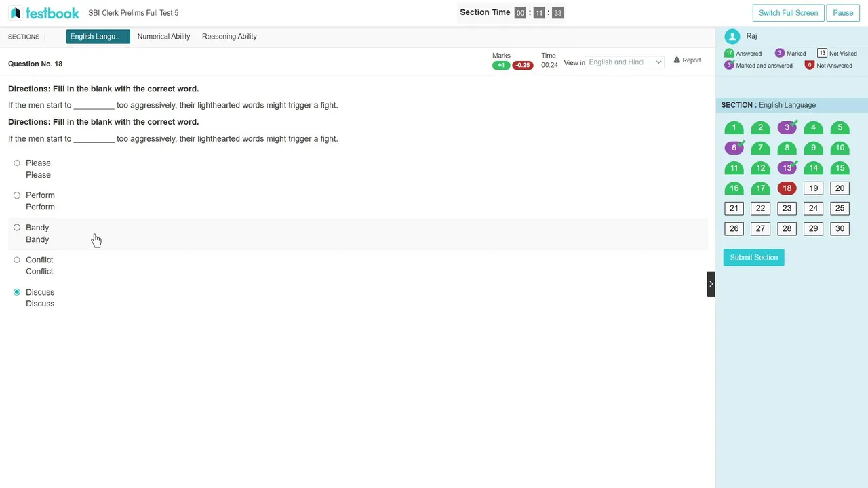Open unvisited question 23
Screen dimensions: 868x488
click(x=787, y=208)
